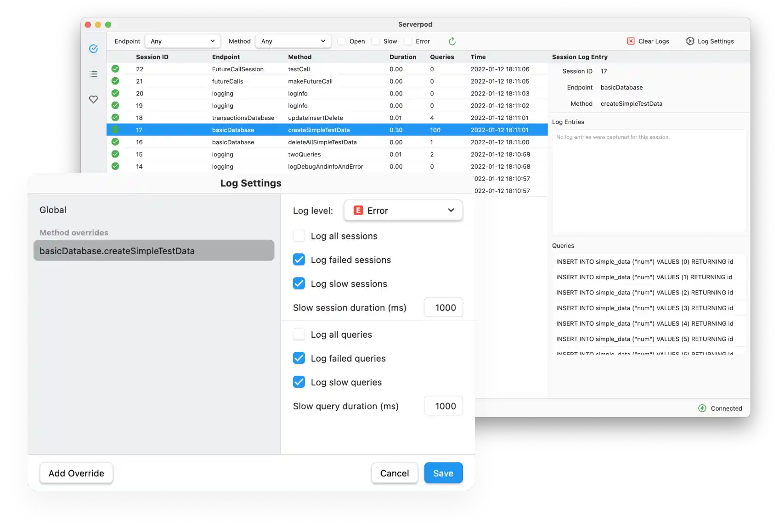Toggle the Open filter checkbox
Screen dimensions: 779x532
click(341, 41)
